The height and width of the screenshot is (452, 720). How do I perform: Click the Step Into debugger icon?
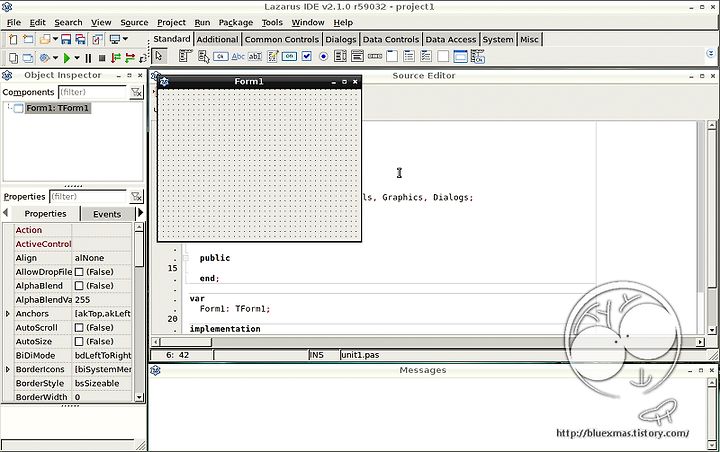[116, 58]
